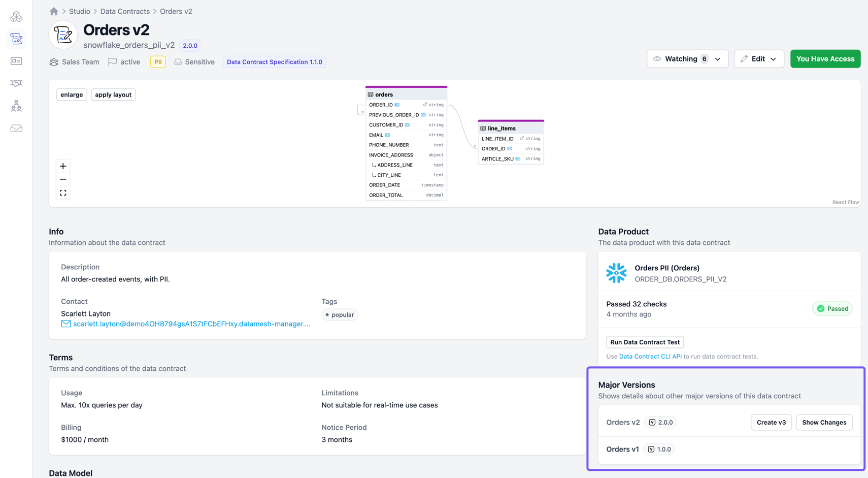Select the data contracts sidebar icon
This screenshot has width=868, height=478.
click(x=16, y=39)
